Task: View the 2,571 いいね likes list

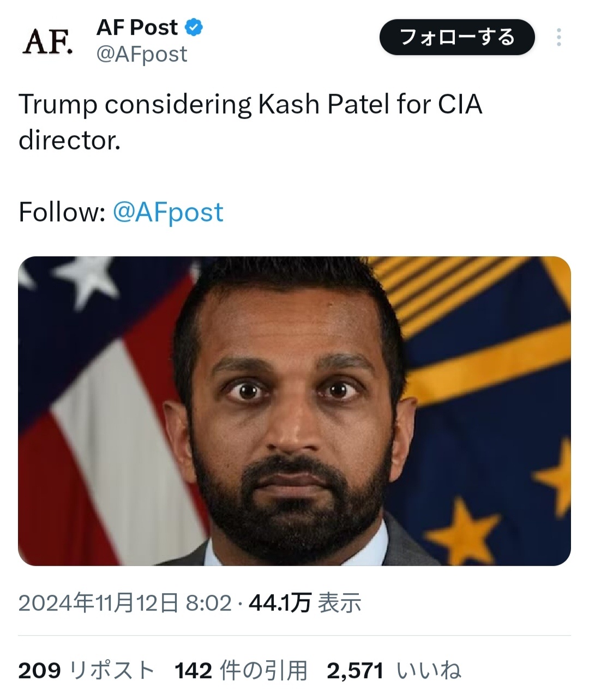Action: pyautogui.click(x=394, y=671)
